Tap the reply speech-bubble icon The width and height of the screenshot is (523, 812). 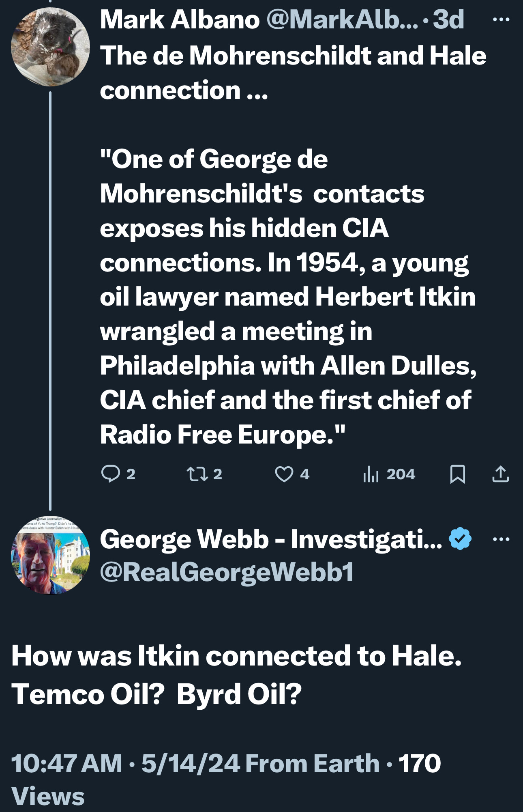point(110,474)
